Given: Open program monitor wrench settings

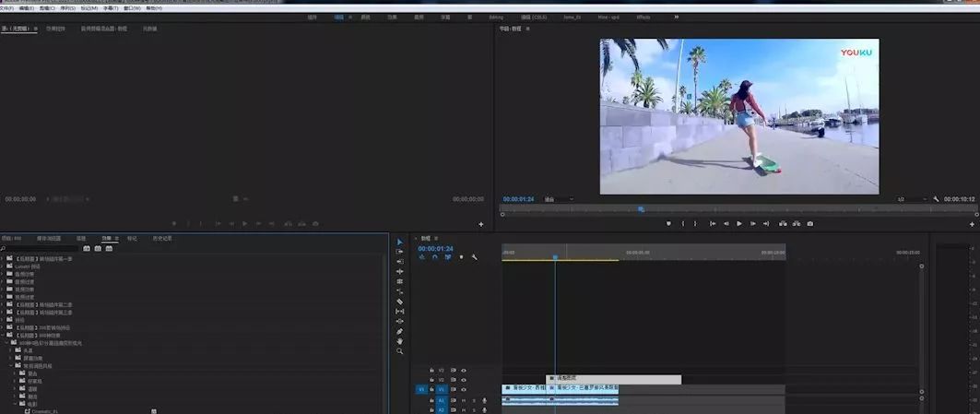Looking at the screenshot, I should tap(936, 199).
